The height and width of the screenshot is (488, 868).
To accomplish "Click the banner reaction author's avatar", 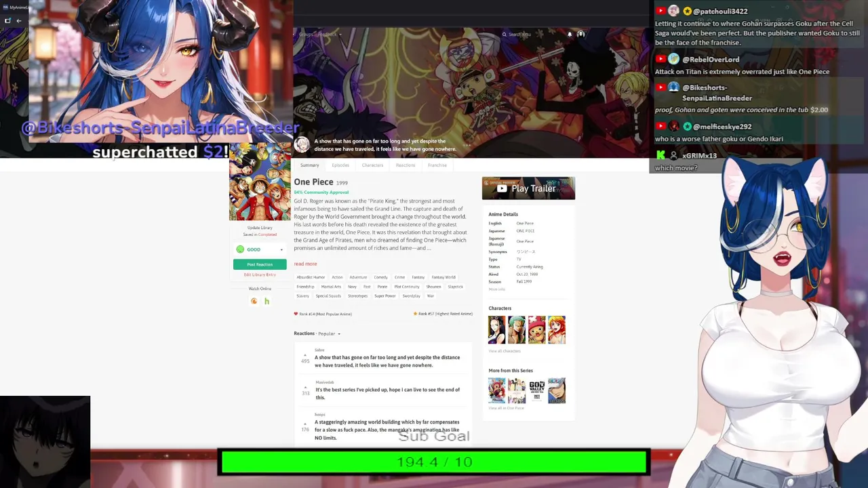I will click(302, 145).
